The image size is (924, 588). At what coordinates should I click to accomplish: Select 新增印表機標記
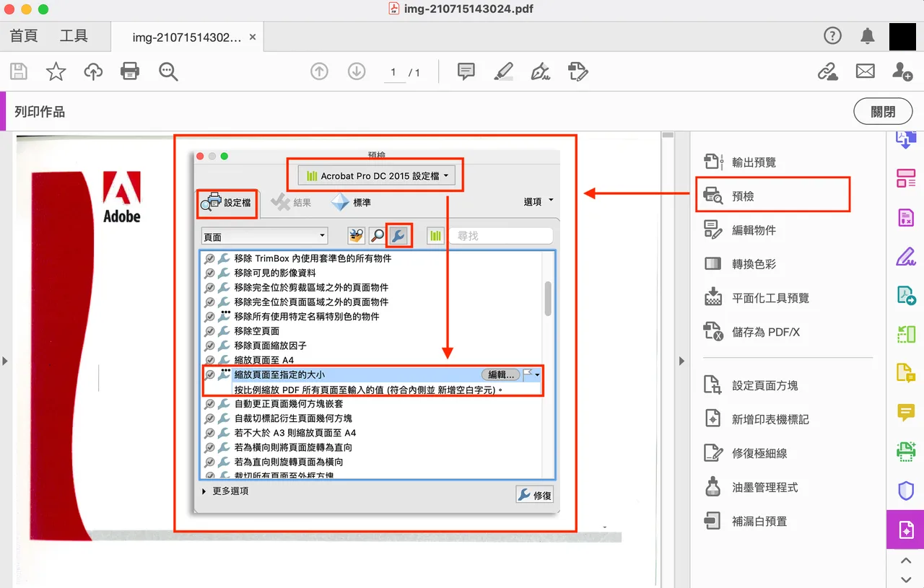click(x=770, y=419)
